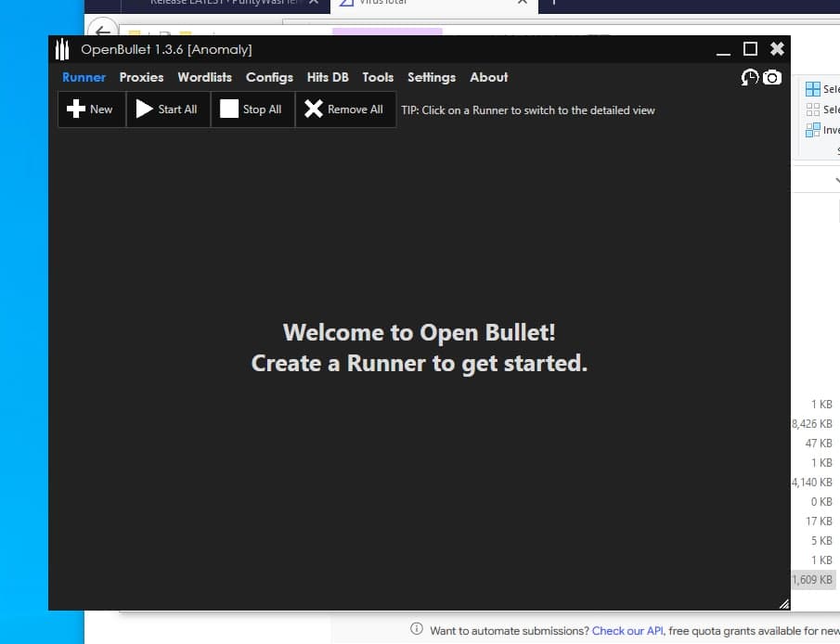Select the Tools menu item

pos(378,77)
